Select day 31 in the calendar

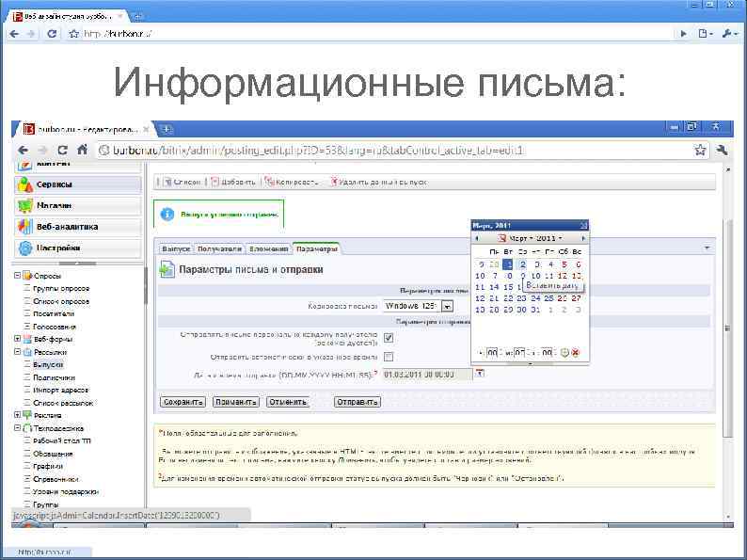tap(535, 310)
